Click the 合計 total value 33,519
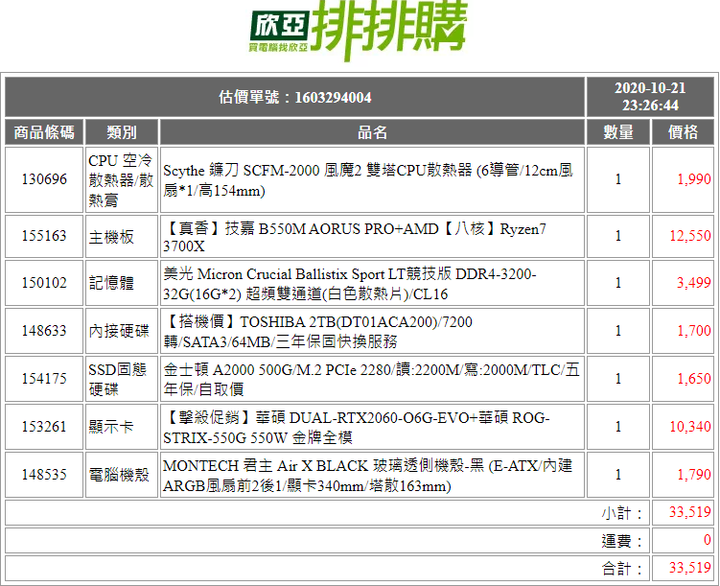720x586 pixels. coord(690,568)
